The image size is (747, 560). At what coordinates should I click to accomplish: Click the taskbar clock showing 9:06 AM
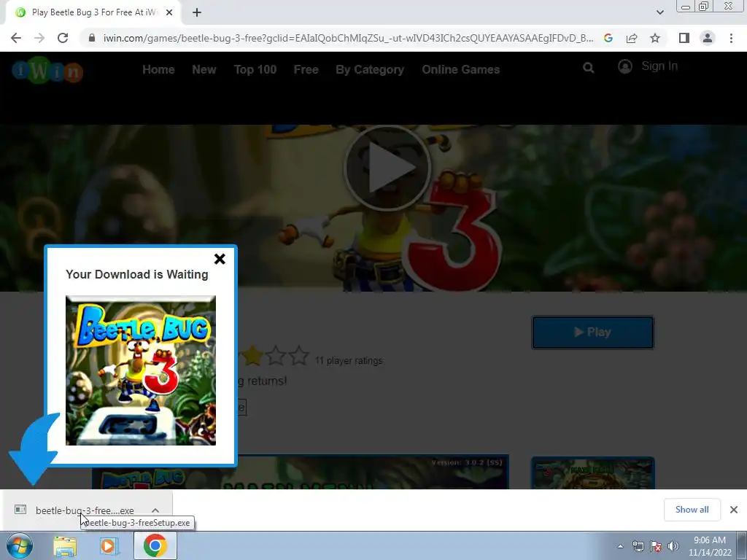click(x=709, y=546)
